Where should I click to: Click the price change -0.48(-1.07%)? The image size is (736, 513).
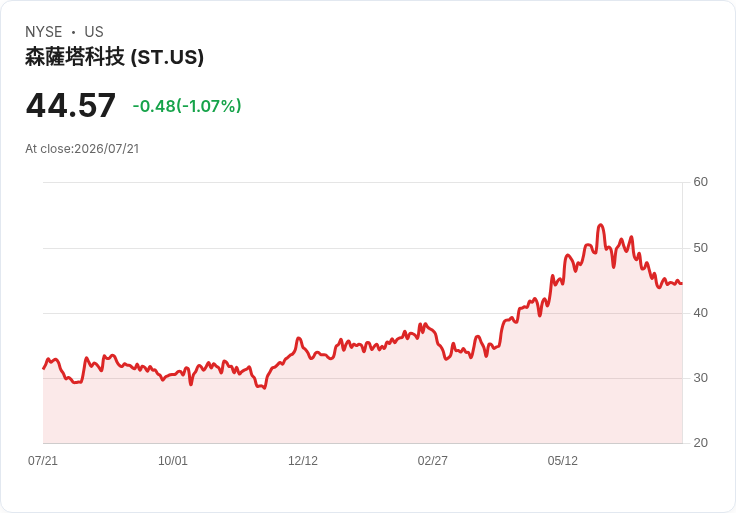(x=187, y=106)
